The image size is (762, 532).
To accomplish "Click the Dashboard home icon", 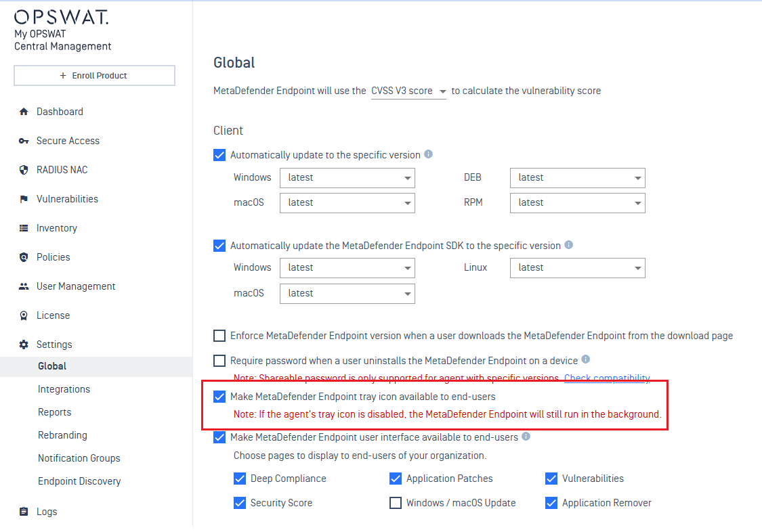I will click(x=23, y=112).
